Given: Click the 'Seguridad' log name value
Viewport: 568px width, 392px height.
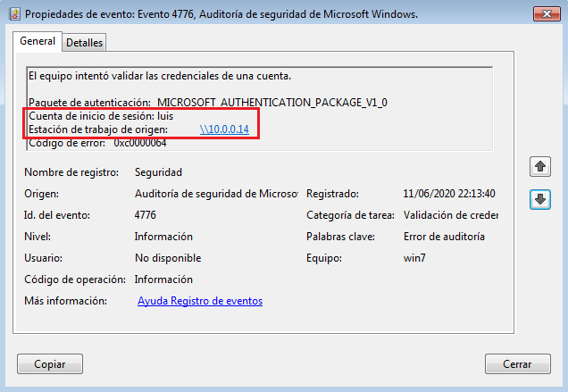Looking at the screenshot, I should coord(158,172).
